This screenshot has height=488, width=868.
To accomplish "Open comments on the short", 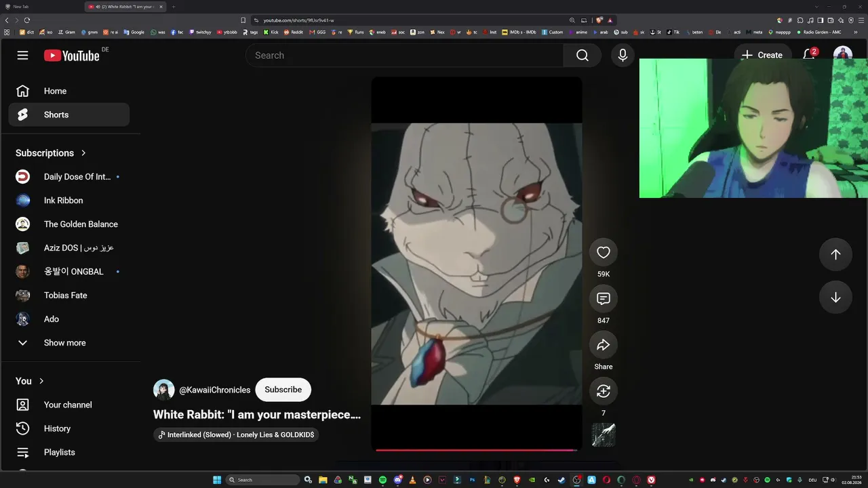I will tap(604, 298).
